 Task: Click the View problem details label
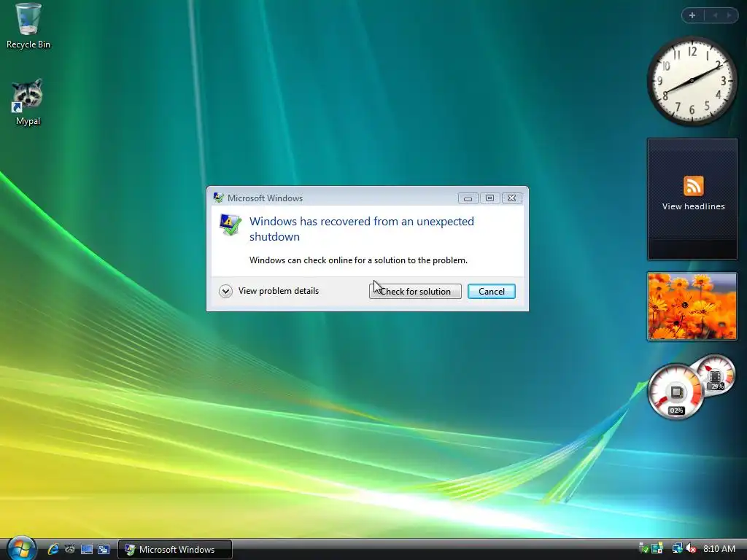point(279,291)
